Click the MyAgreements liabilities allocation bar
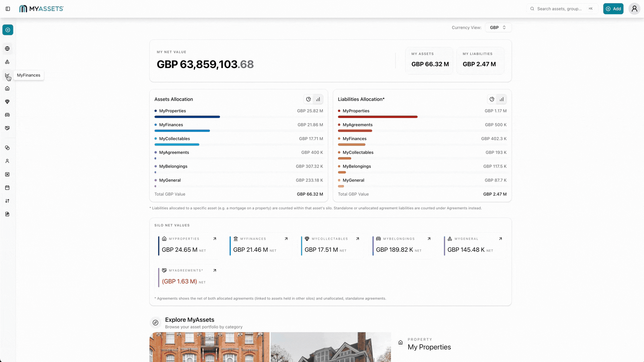This screenshot has width=644, height=362. tap(355, 131)
